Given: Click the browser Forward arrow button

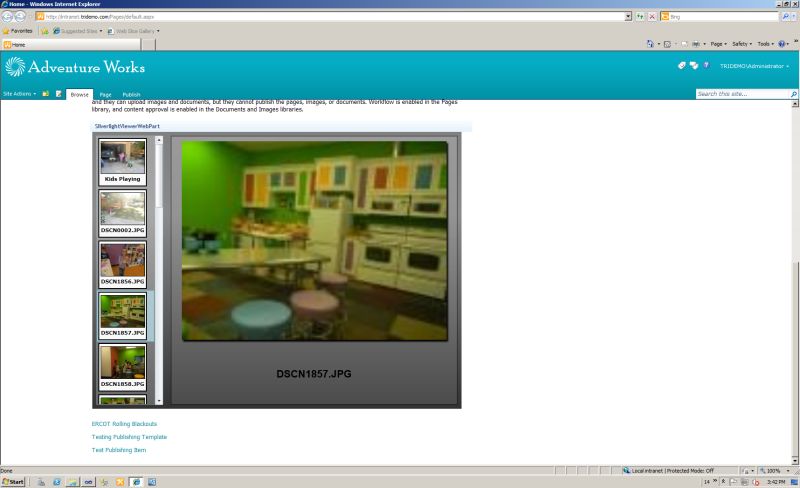Looking at the screenshot, I should click(x=19, y=16).
